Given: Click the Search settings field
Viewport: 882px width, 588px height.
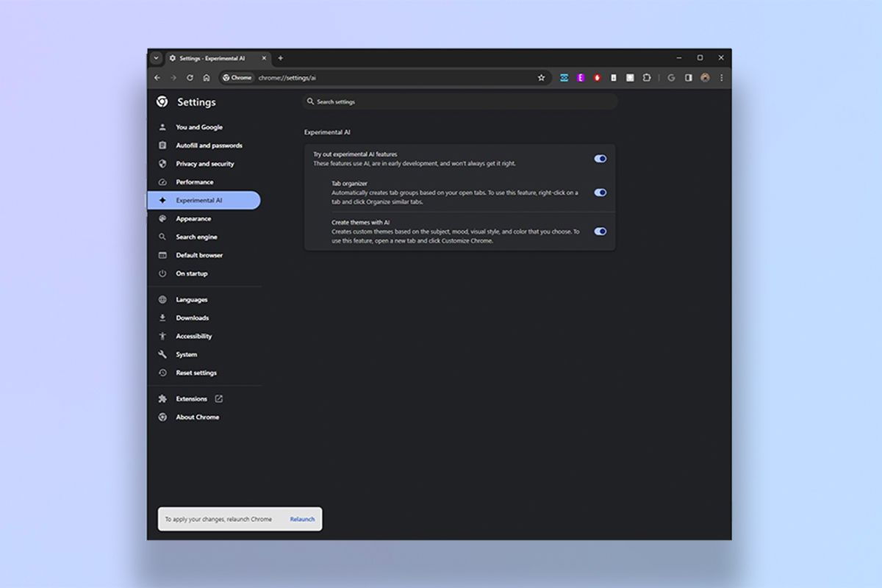Looking at the screenshot, I should (461, 101).
